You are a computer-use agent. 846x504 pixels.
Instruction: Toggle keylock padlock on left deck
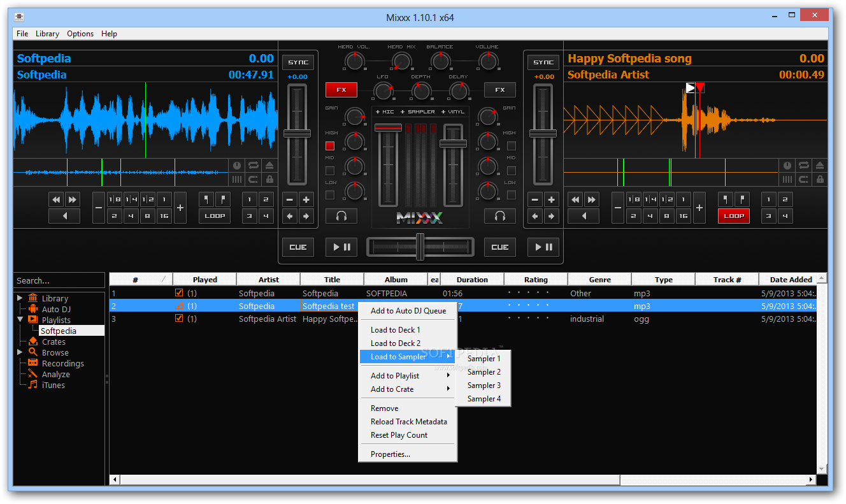[x=269, y=180]
